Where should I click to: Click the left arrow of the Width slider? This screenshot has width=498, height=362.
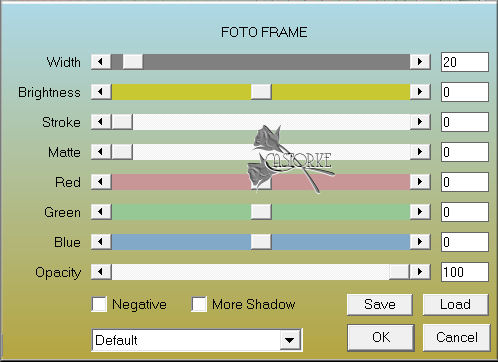click(101, 62)
